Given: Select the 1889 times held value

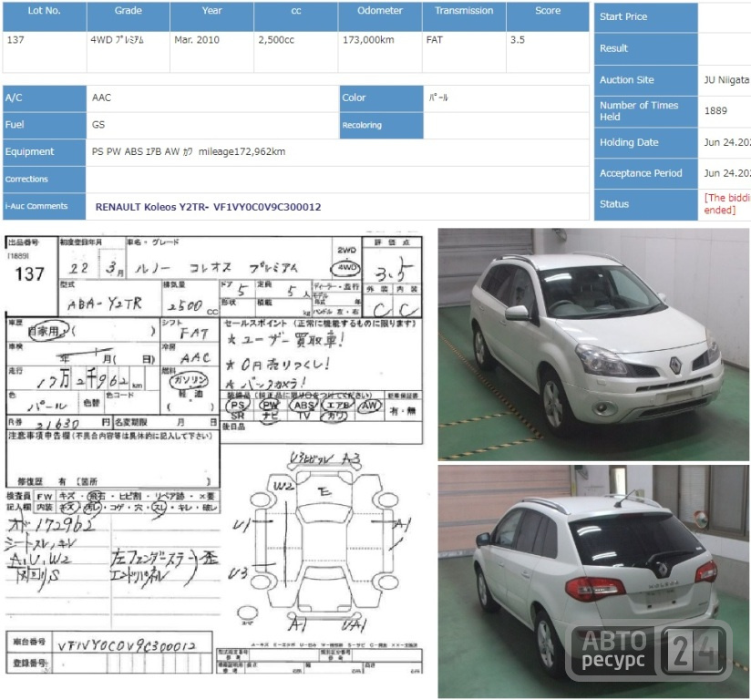Looking at the screenshot, I should (715, 110).
